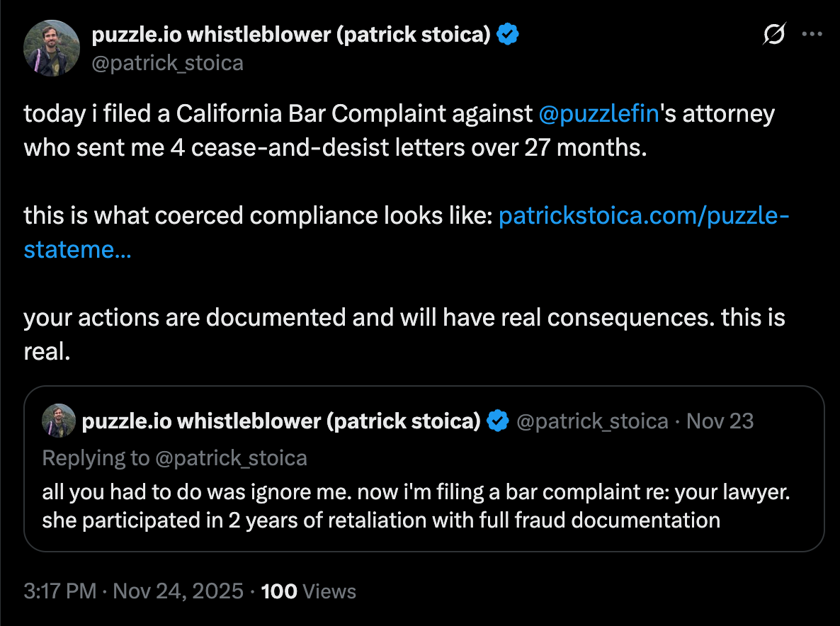Click the @patrick_stoica handle in the quoted tweet header
This screenshot has width=840, height=626.
click(593, 421)
